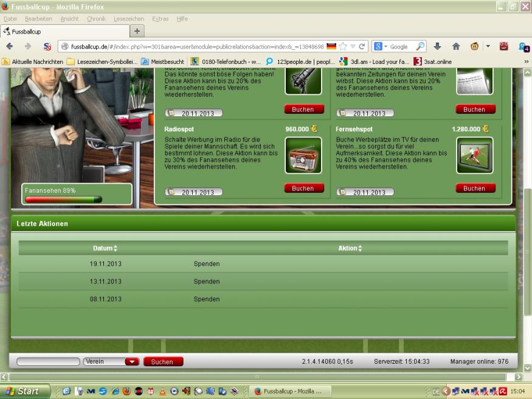Open Firefox downloads arrow icon
The image size is (532, 399).
pos(437,46)
